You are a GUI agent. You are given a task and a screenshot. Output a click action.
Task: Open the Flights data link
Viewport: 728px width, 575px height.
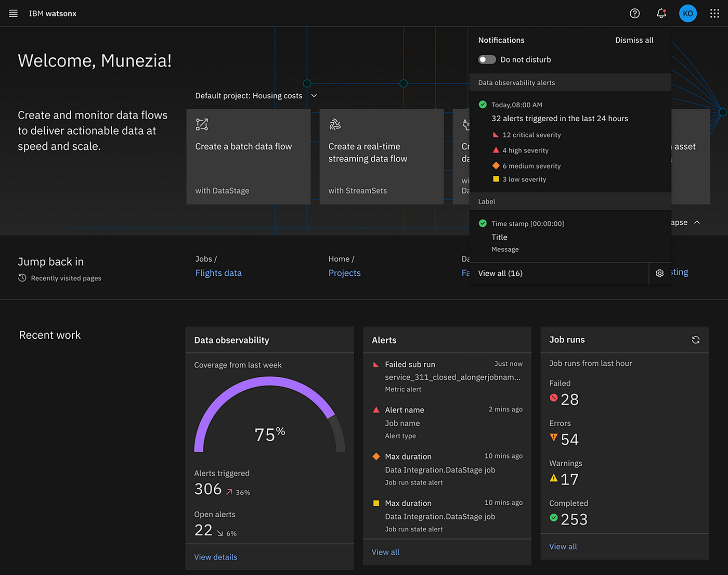[x=218, y=273]
